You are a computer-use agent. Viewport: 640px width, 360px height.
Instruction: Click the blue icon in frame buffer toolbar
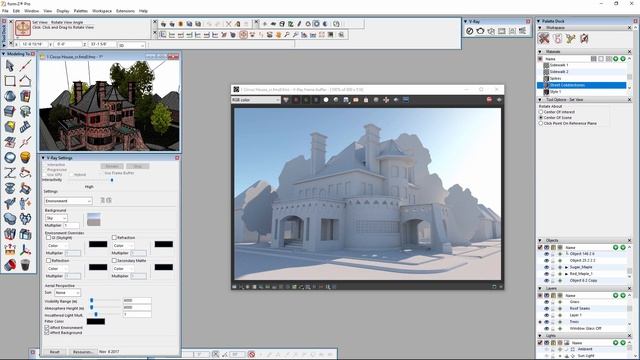pyautogui.click(x=406, y=100)
